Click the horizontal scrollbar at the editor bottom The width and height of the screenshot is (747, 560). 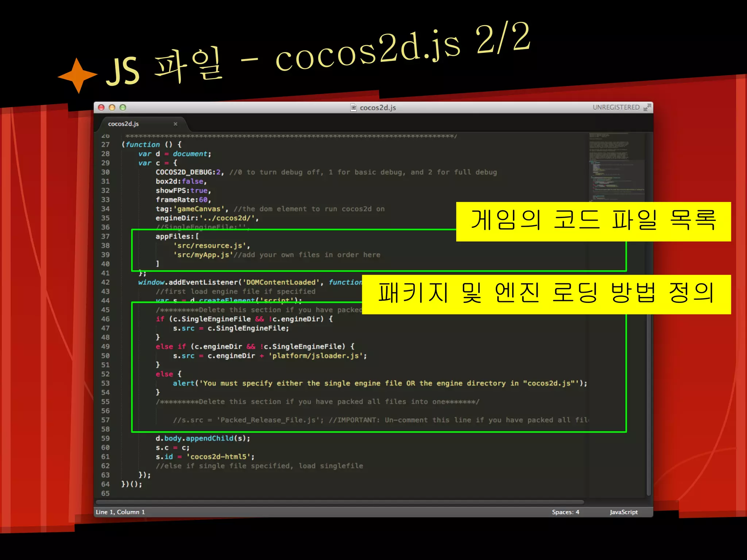coord(340,502)
